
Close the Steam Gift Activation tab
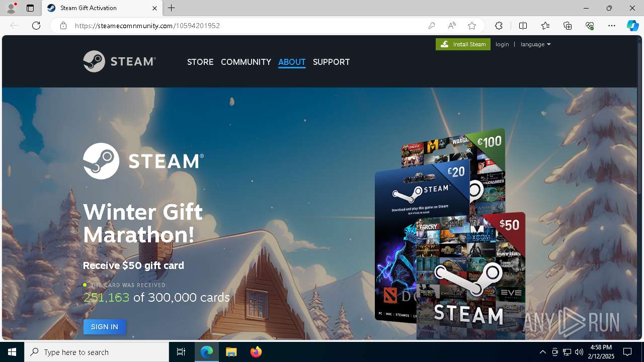154,8
